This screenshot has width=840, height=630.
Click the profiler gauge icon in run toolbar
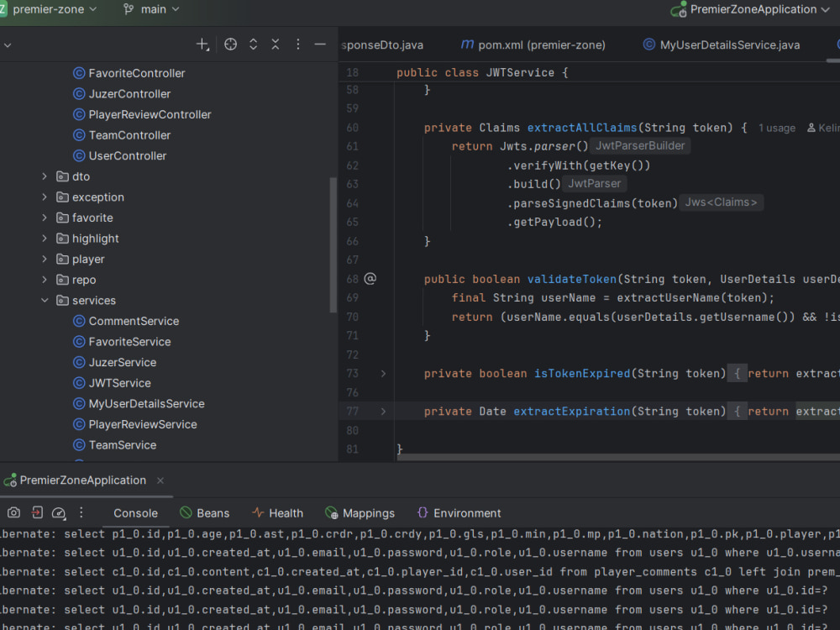tap(59, 513)
